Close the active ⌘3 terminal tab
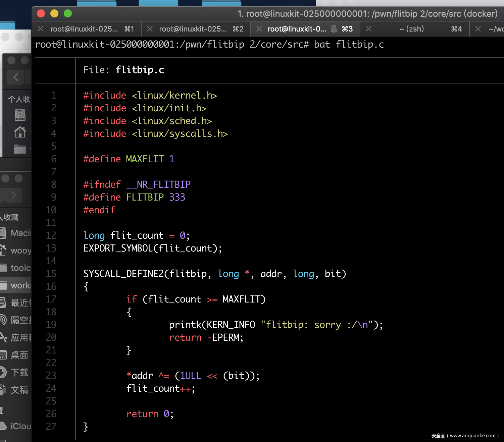This screenshot has height=442, width=504. tap(259, 29)
